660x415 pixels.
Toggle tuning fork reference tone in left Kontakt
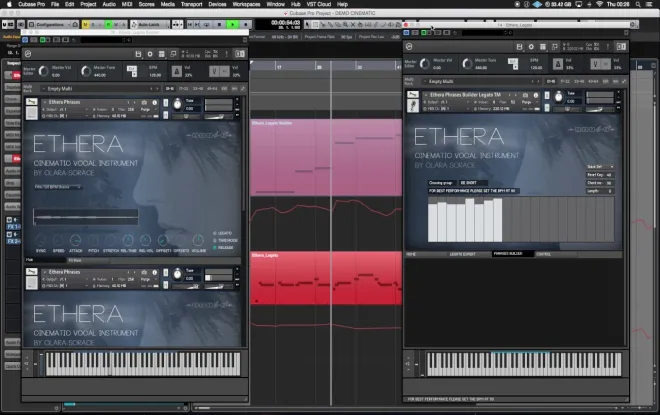click(x=214, y=71)
